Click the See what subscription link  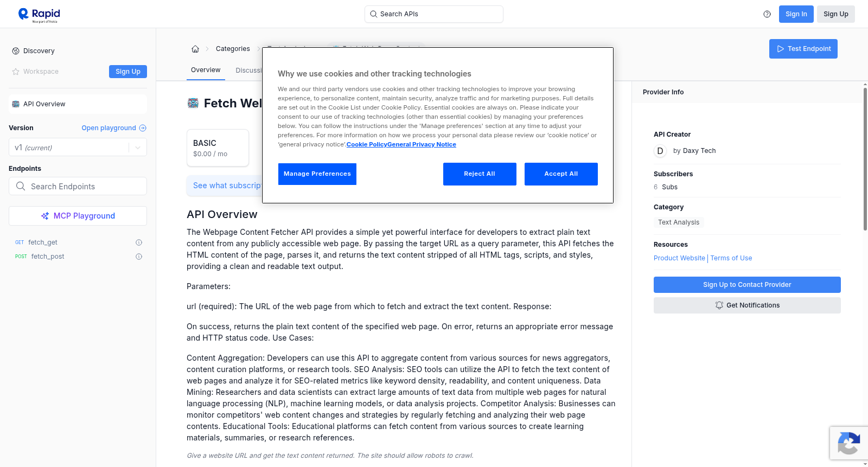pos(227,185)
